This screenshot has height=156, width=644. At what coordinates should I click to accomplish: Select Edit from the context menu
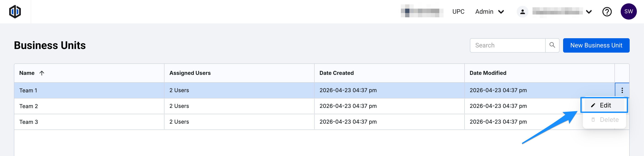(x=605, y=105)
